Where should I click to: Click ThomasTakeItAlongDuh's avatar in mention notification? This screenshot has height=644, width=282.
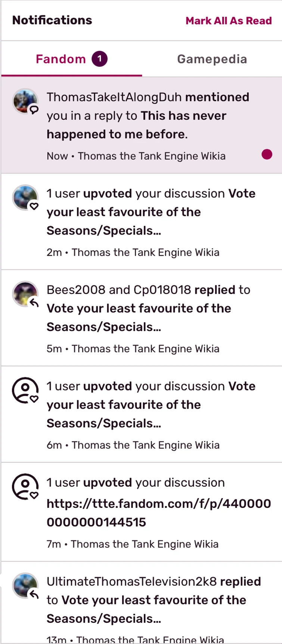pos(25,101)
